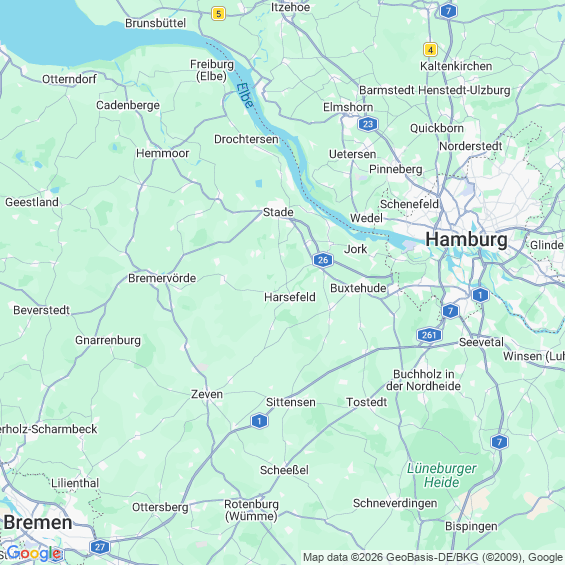This screenshot has height=565, width=565.
Task: Click the Brunsbüttel town label
Action: coord(156,23)
